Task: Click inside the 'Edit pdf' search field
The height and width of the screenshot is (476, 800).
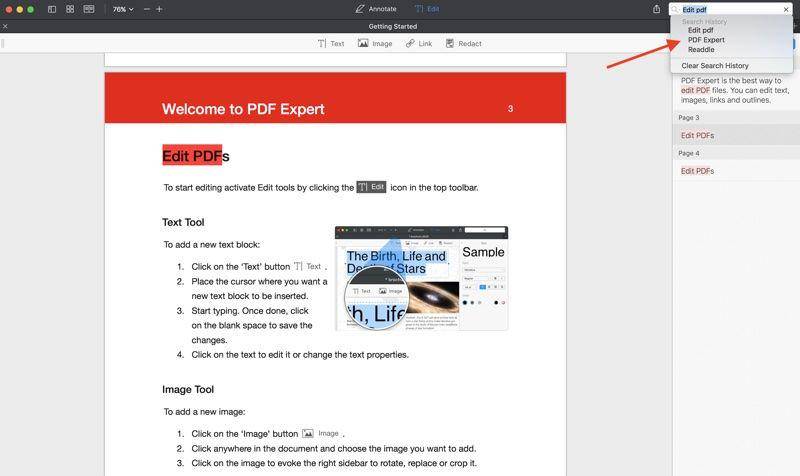Action: [x=731, y=10]
